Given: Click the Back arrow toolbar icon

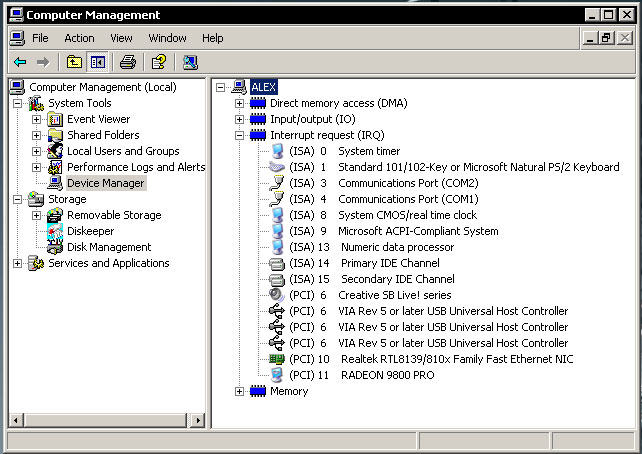Looking at the screenshot, I should (x=20, y=62).
